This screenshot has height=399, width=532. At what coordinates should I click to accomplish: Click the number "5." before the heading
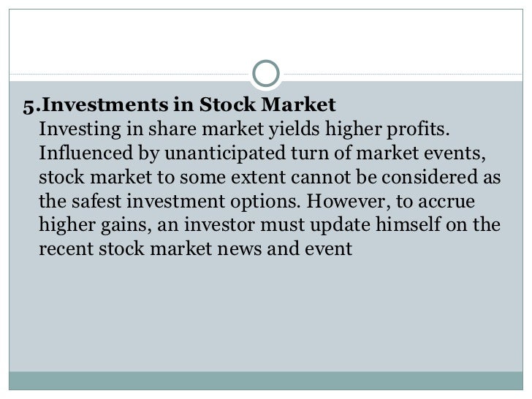coord(32,105)
